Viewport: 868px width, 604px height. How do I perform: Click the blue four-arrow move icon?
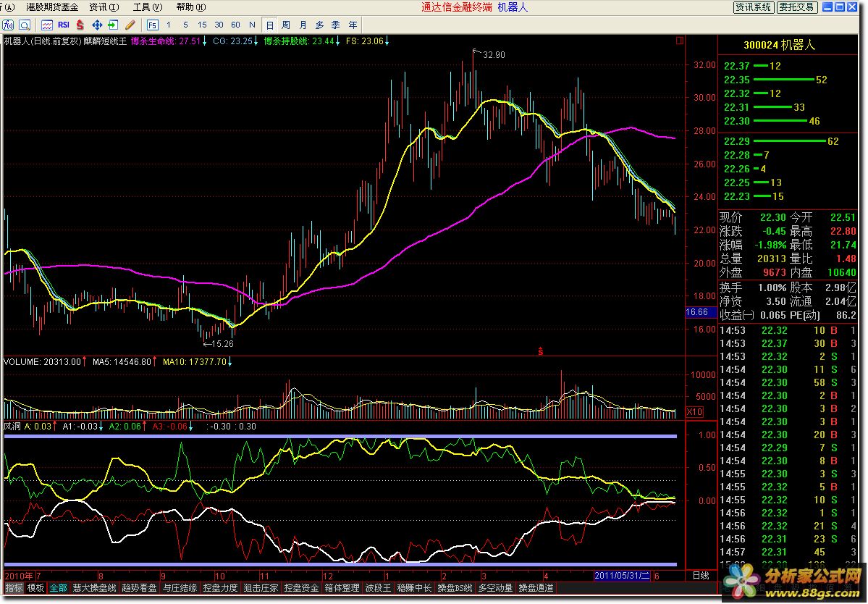[97, 25]
